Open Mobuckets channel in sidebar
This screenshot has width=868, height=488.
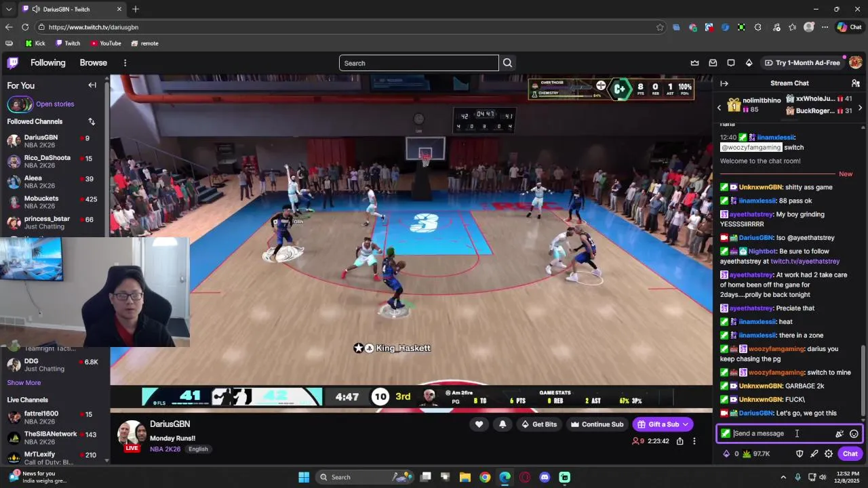(x=54, y=202)
